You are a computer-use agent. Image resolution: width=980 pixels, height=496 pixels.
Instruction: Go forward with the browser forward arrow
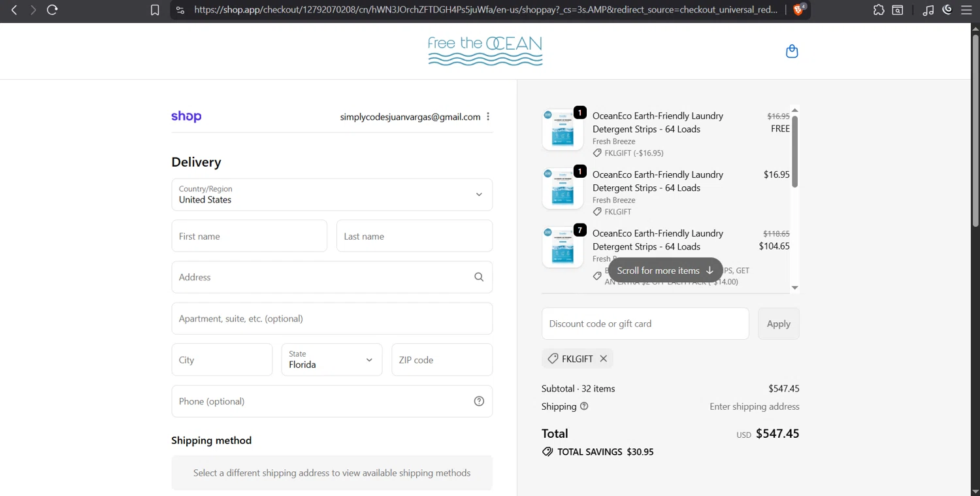pos(33,10)
